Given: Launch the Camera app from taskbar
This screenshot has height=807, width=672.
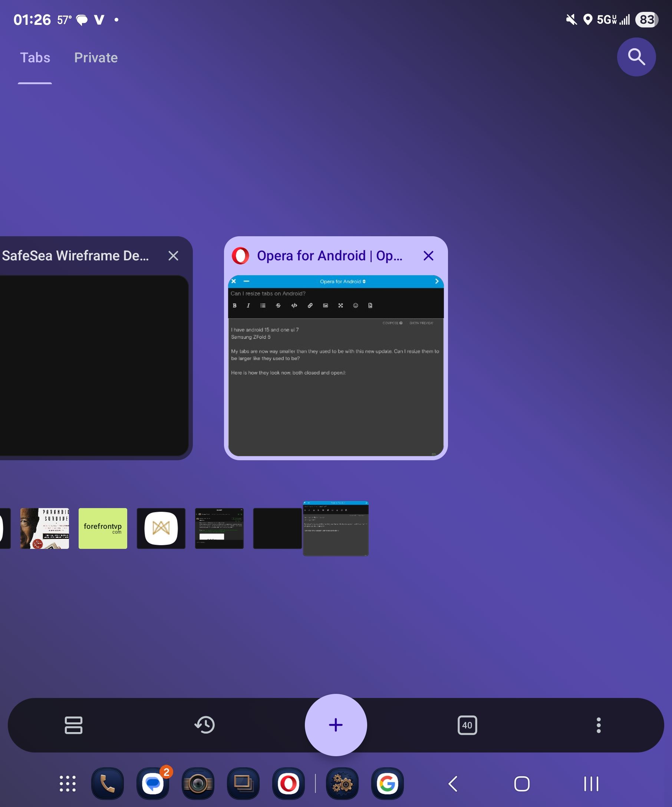Looking at the screenshot, I should click(x=198, y=783).
